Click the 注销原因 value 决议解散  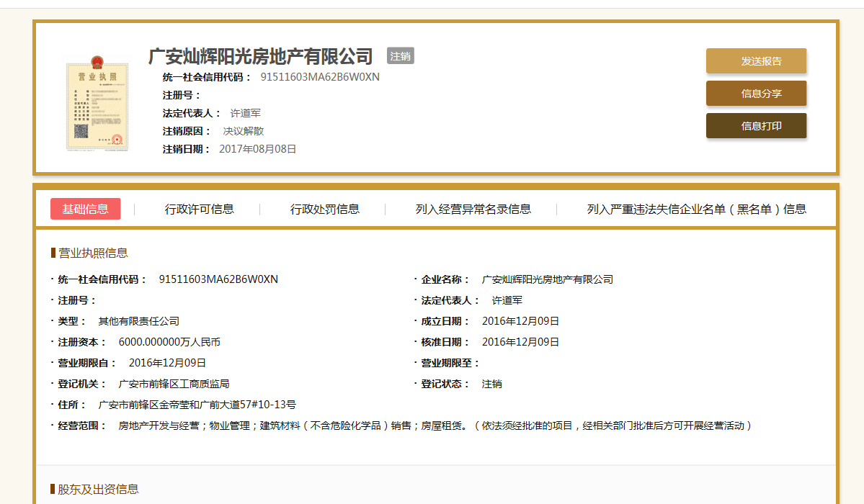(244, 131)
